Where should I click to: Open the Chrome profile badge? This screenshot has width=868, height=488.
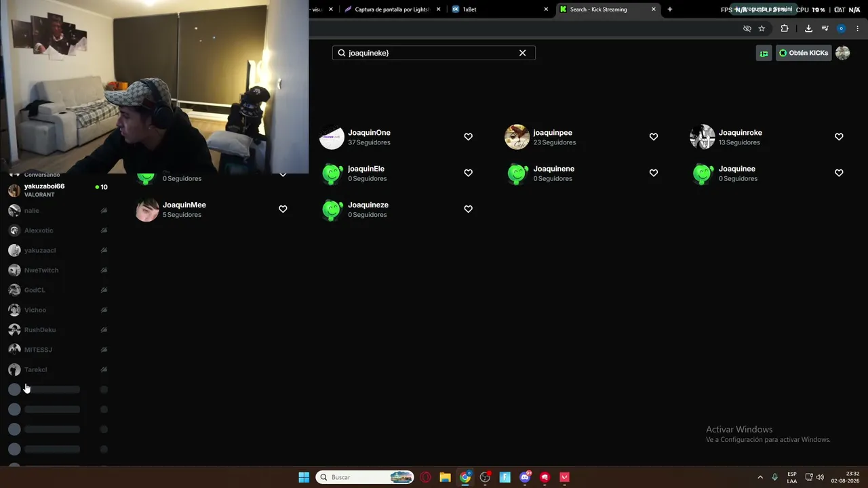point(842,28)
